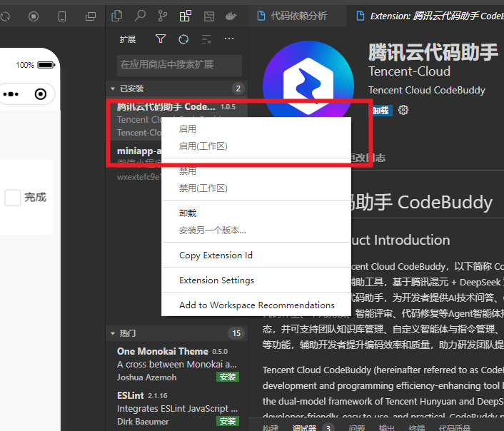Switch to the 代码依赖分析 tab
This screenshot has height=431, width=504.
(298, 16)
